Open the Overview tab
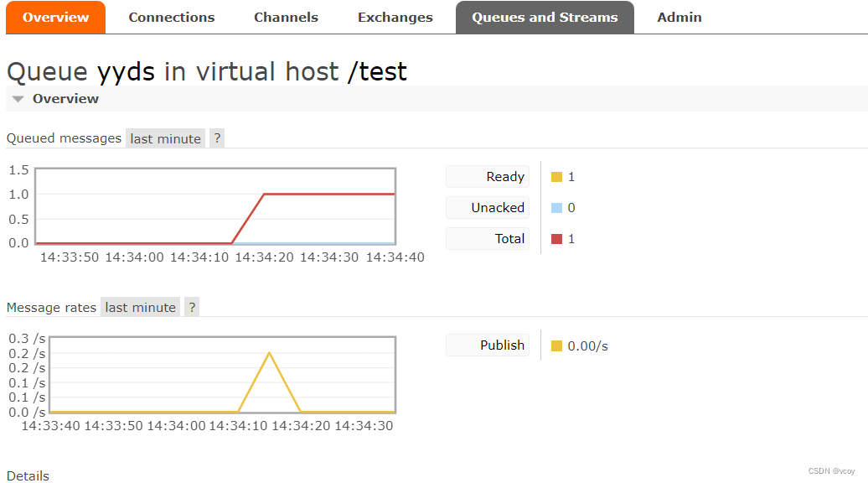The height and width of the screenshot is (483, 868). pos(55,17)
